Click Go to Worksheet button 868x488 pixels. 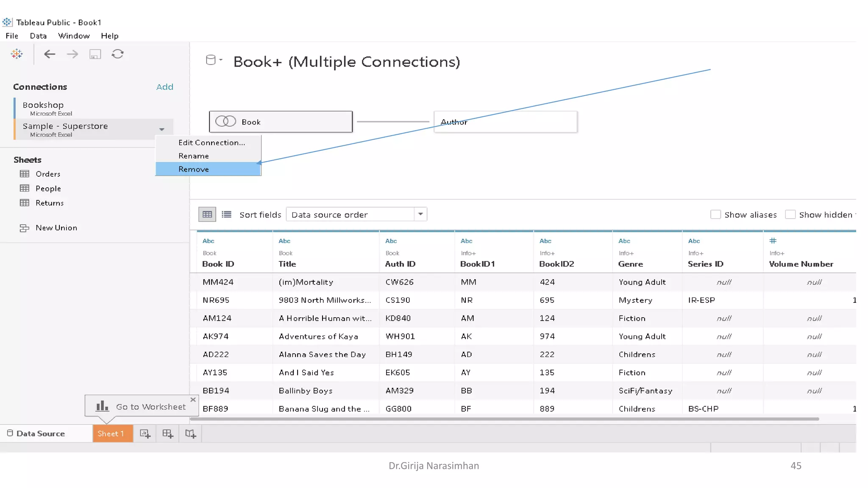click(150, 407)
